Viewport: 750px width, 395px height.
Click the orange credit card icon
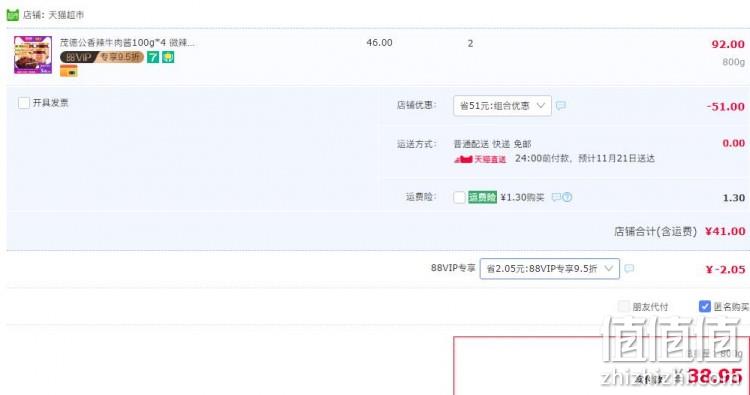point(68,71)
